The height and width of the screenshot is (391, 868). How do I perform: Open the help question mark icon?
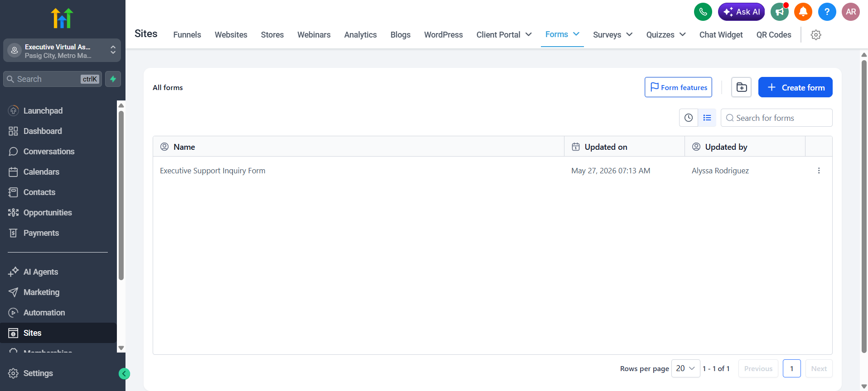pos(827,12)
